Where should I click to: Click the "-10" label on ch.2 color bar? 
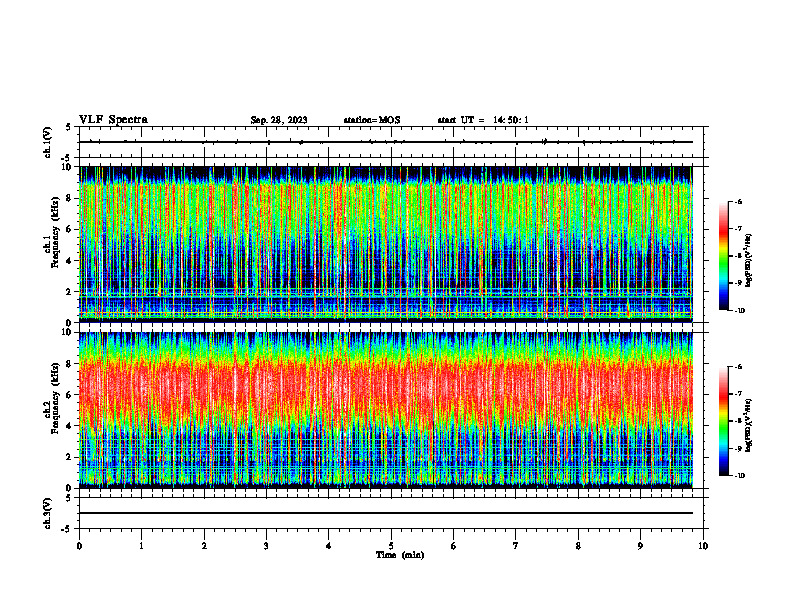(x=740, y=476)
